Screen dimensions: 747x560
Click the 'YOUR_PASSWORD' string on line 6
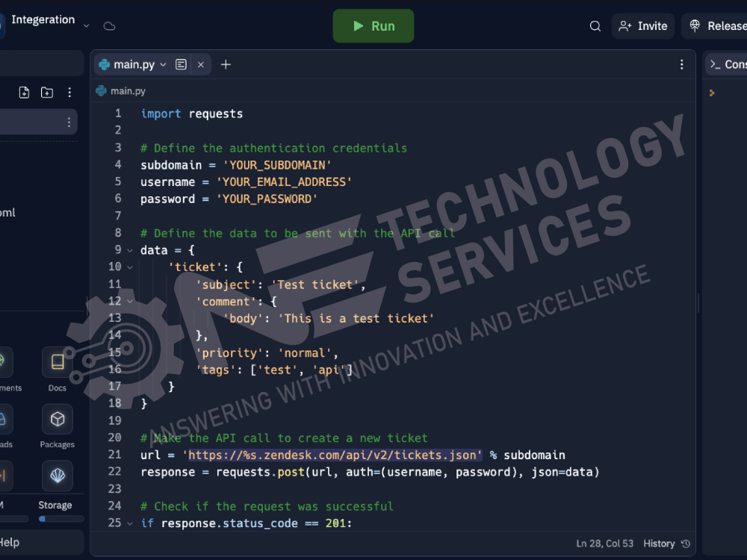click(x=267, y=199)
